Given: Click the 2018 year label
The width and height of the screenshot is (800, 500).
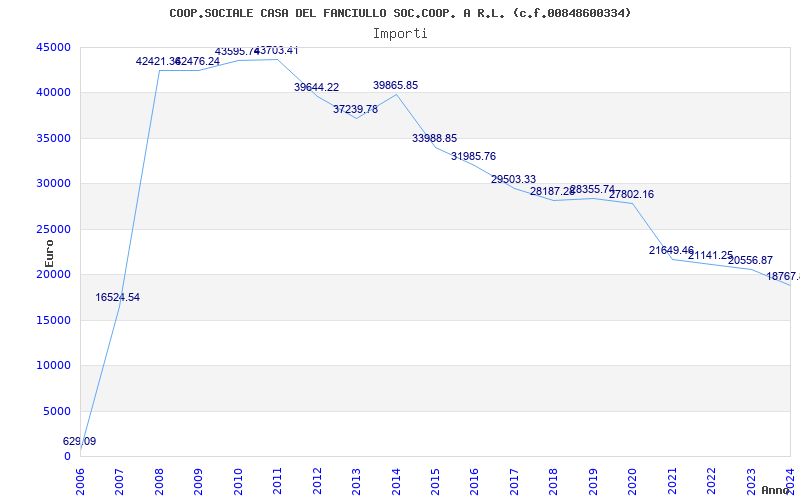Looking at the screenshot, I should tap(554, 481).
